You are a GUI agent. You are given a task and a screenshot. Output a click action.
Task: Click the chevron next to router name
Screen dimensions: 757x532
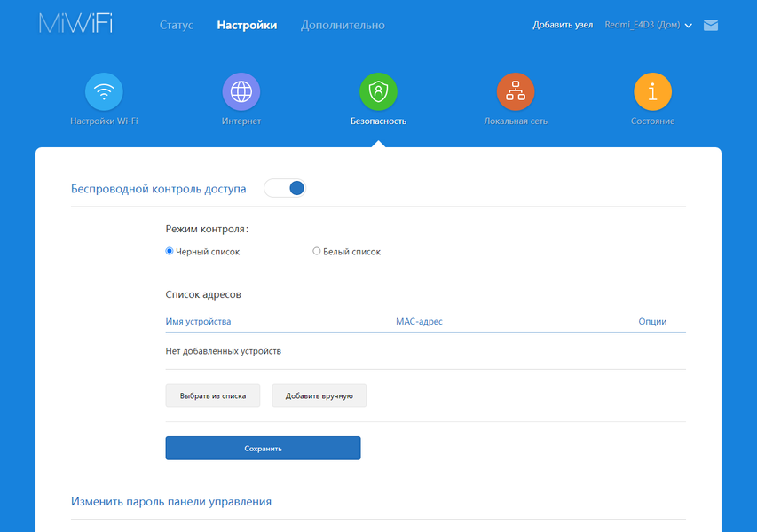coord(689,26)
